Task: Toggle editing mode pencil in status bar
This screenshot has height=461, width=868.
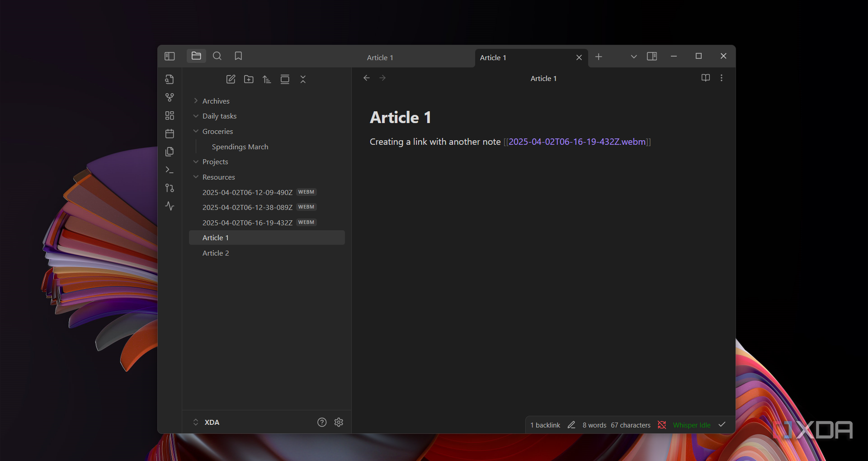Action: (571, 425)
